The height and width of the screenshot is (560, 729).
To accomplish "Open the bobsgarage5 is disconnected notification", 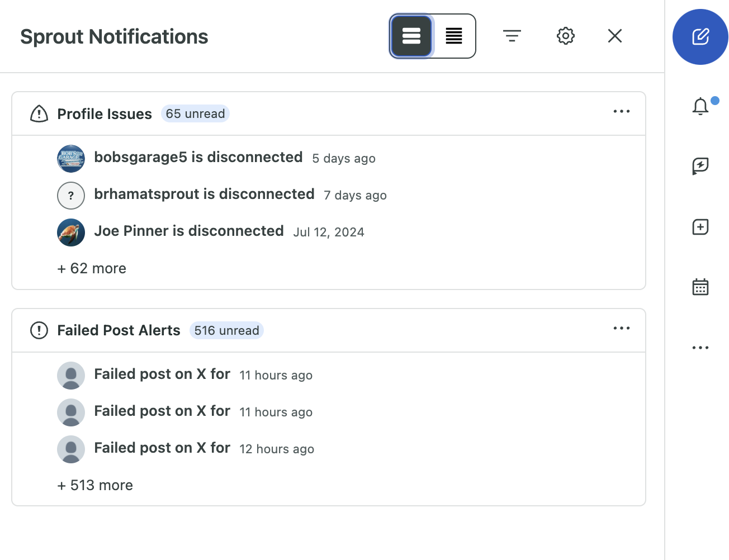I will point(198,158).
